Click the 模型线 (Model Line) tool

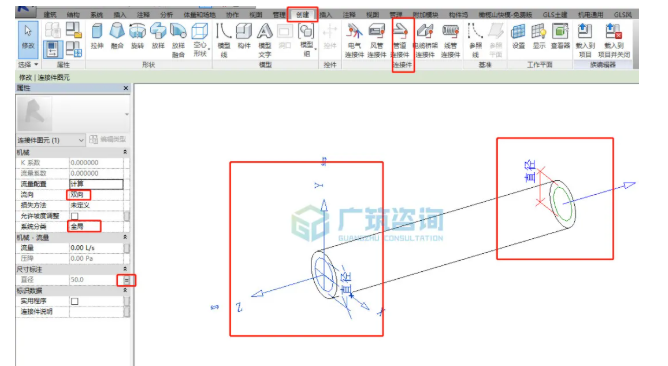[x=224, y=40]
